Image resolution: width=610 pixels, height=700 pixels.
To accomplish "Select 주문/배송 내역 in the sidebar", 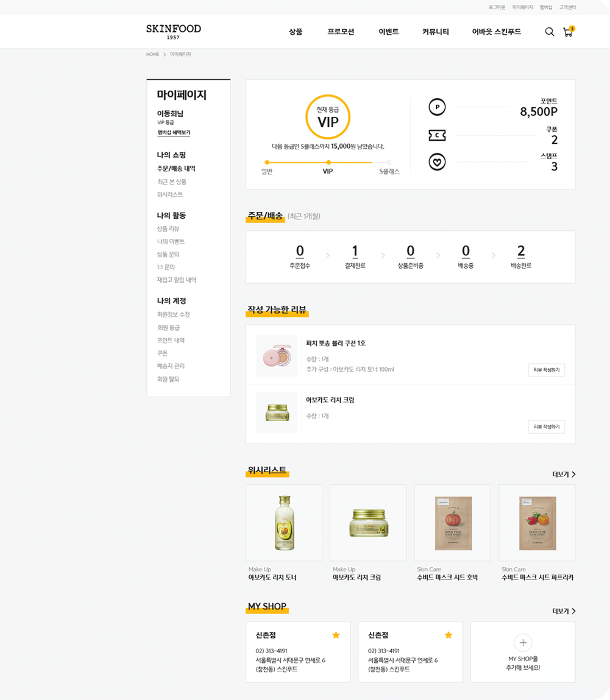I will pyautogui.click(x=176, y=168).
